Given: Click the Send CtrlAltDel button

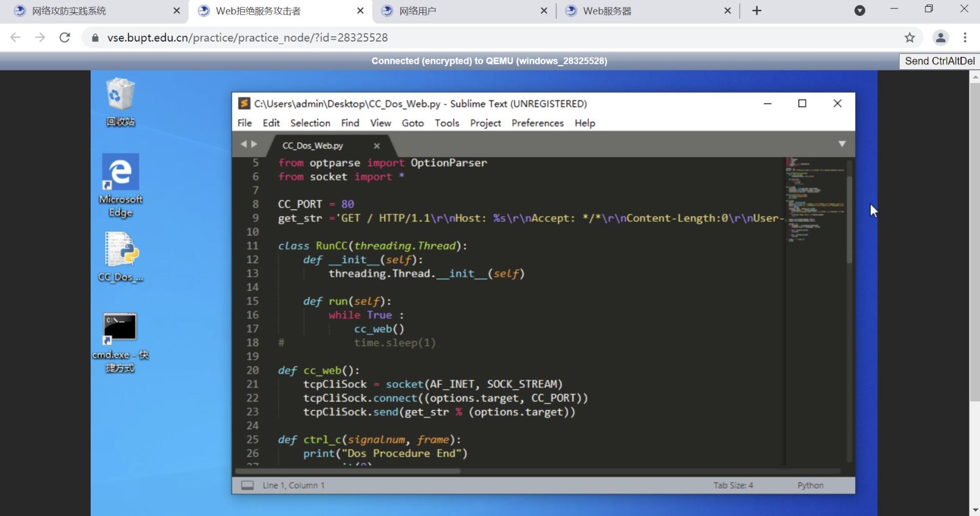Looking at the screenshot, I should pyautogui.click(x=940, y=61).
